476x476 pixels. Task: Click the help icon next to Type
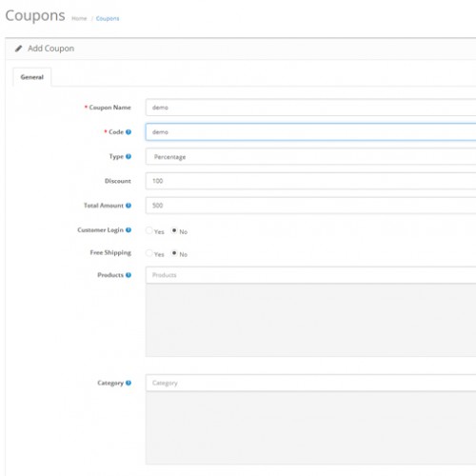coord(129,156)
